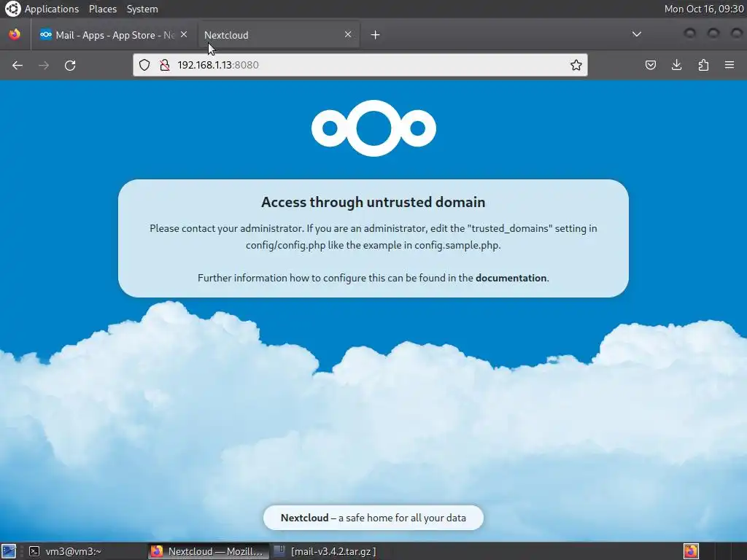Open the Downloads panel
The height and width of the screenshot is (560, 747).
676,65
